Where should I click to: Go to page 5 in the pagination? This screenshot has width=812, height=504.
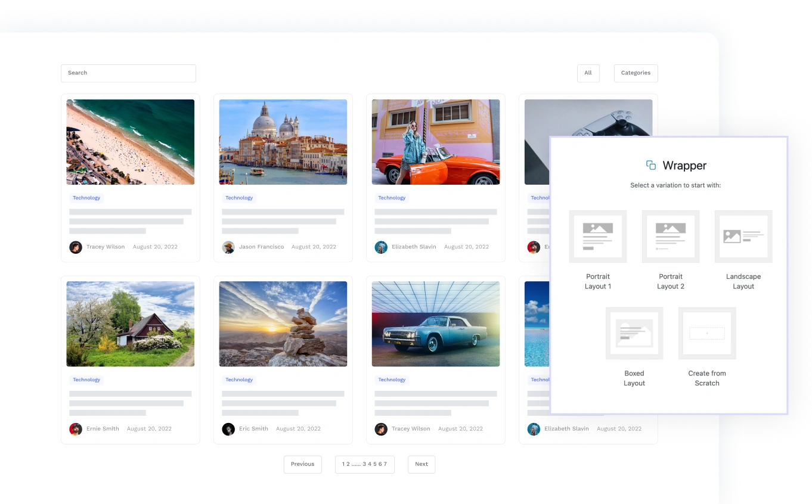(375, 463)
